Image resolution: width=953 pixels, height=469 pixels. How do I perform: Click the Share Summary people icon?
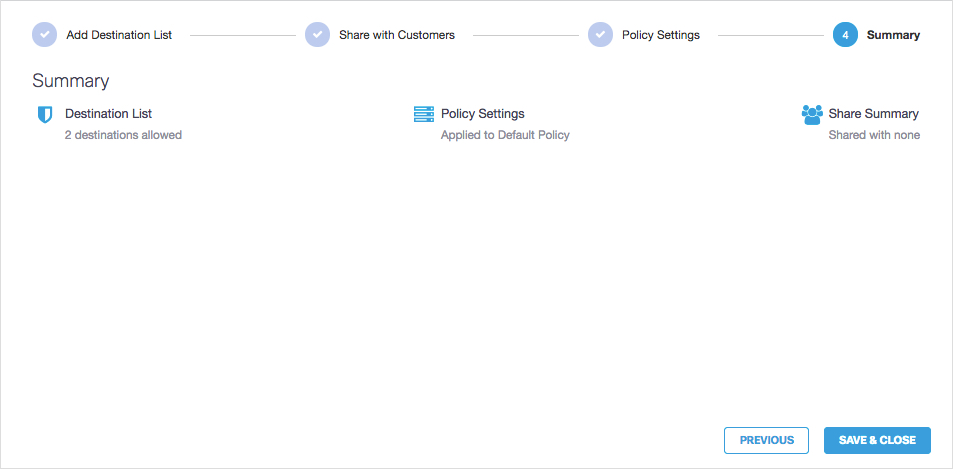[812, 114]
